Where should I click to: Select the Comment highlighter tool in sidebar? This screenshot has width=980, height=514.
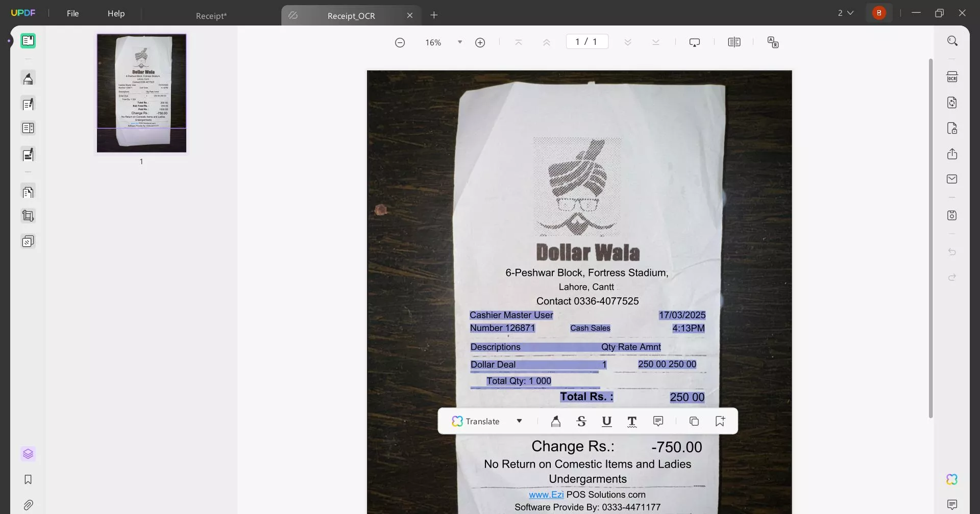coord(28,79)
